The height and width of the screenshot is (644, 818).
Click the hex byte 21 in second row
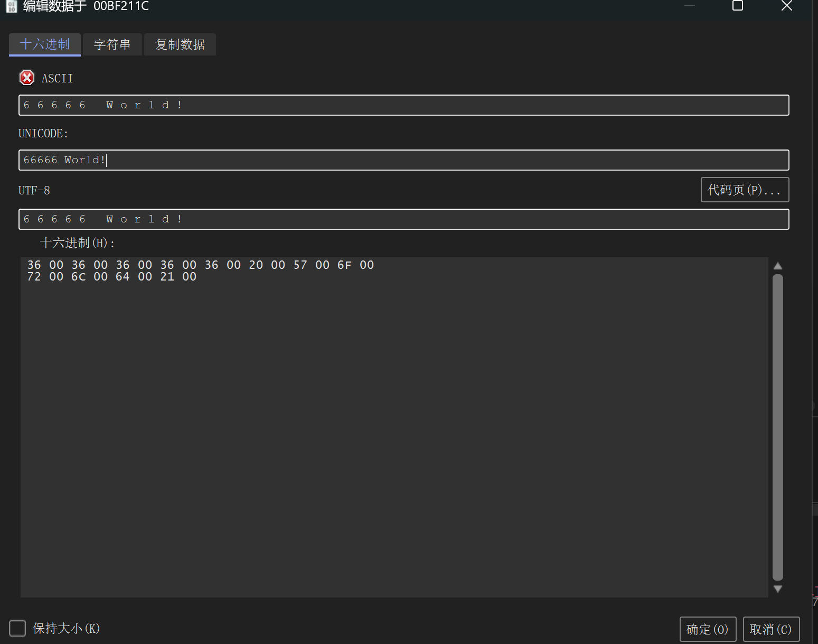click(x=167, y=277)
